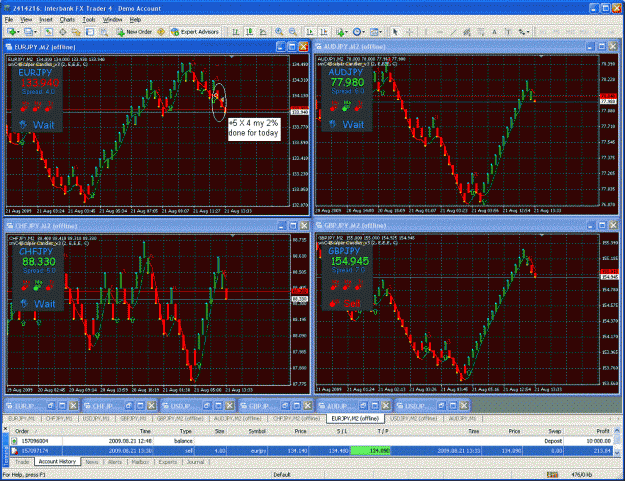
Task: Toggle the Expert Advisors button
Action: (x=195, y=32)
